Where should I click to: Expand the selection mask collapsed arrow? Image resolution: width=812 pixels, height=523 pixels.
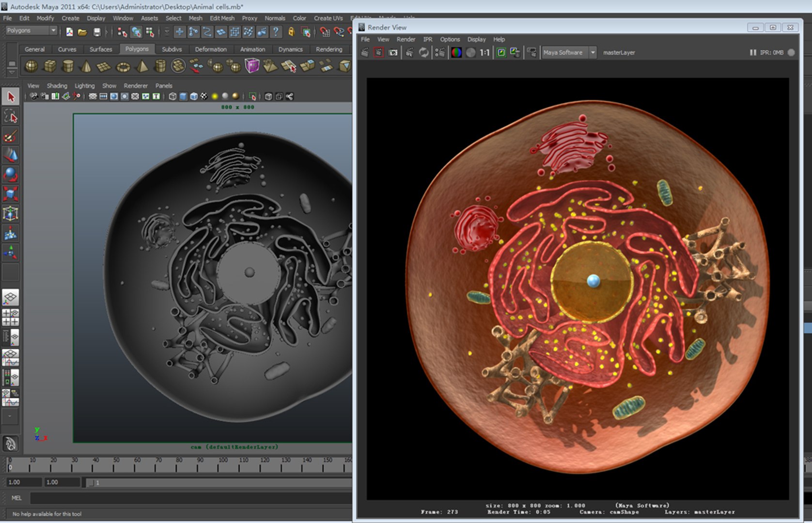167,32
